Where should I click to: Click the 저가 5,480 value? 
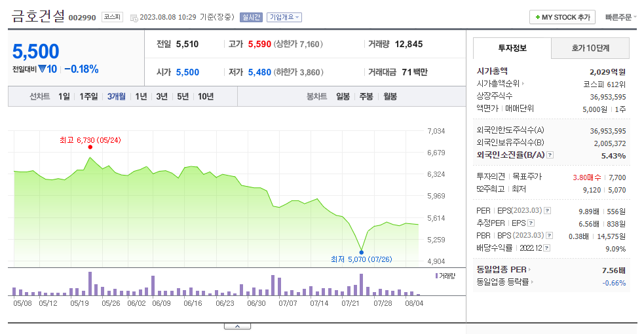click(x=259, y=72)
